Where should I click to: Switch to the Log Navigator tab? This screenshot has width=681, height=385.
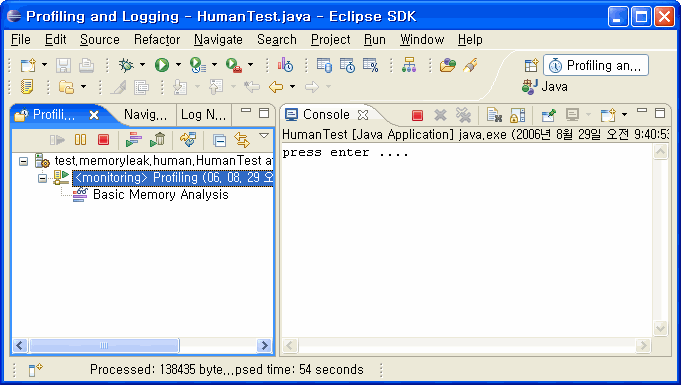[x=203, y=115]
